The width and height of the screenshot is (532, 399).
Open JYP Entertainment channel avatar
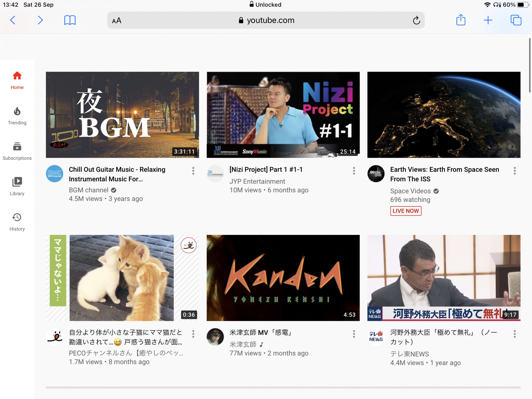coord(215,174)
